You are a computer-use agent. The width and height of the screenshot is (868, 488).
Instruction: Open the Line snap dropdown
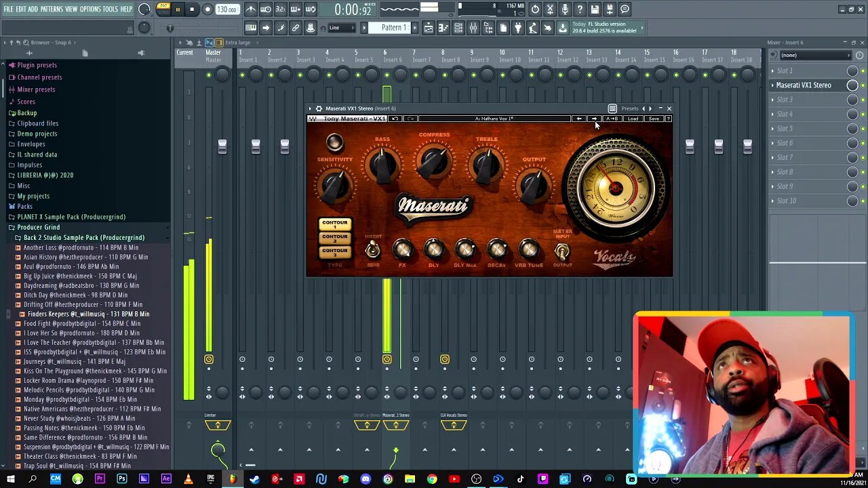pos(342,28)
